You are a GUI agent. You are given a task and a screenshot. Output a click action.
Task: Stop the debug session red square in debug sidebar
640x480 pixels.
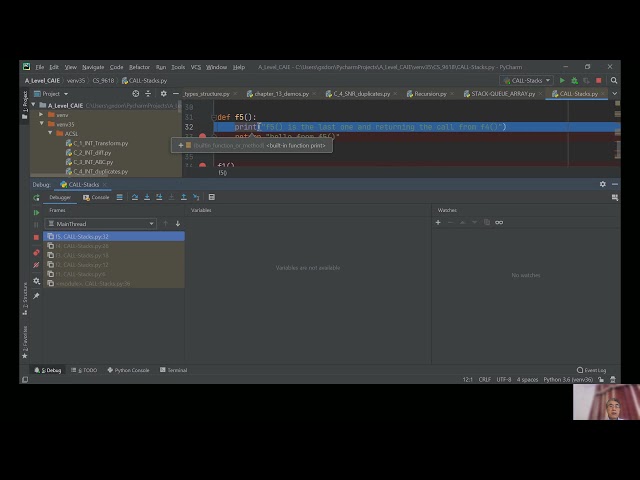coord(36,237)
